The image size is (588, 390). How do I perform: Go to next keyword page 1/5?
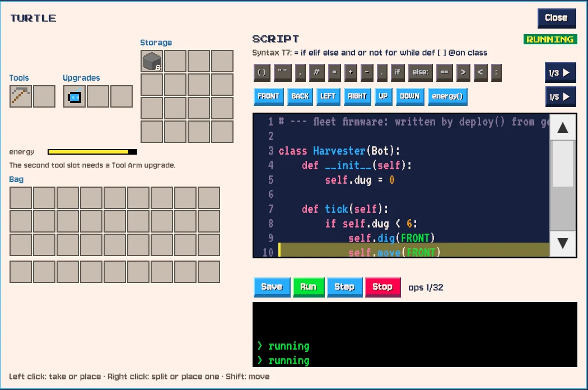click(x=560, y=97)
